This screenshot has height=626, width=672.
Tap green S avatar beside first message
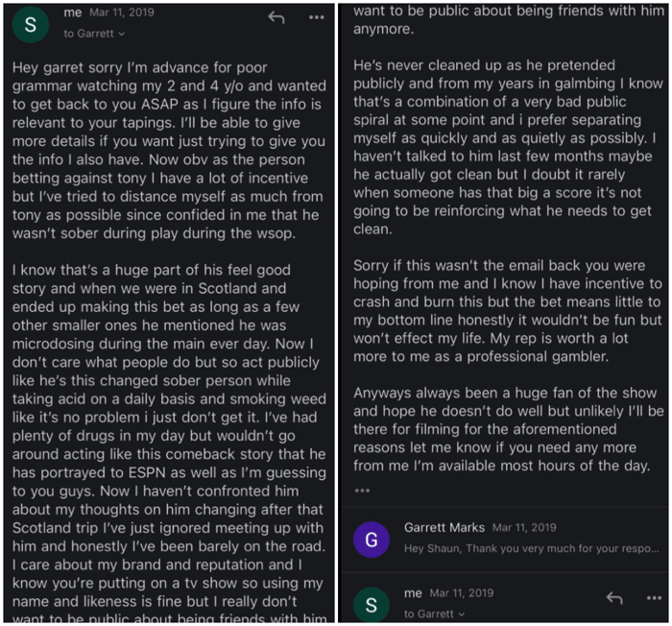(x=30, y=24)
